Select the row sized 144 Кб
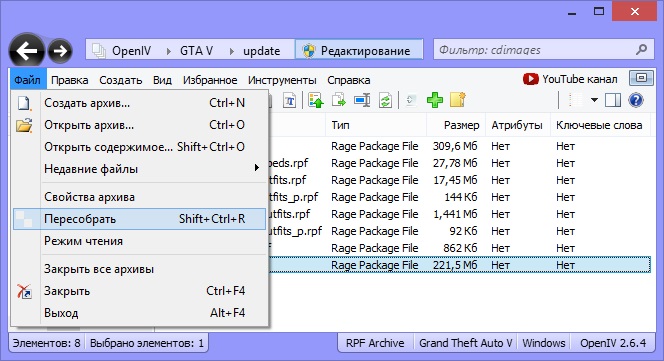This screenshot has height=361, width=664. tap(459, 197)
